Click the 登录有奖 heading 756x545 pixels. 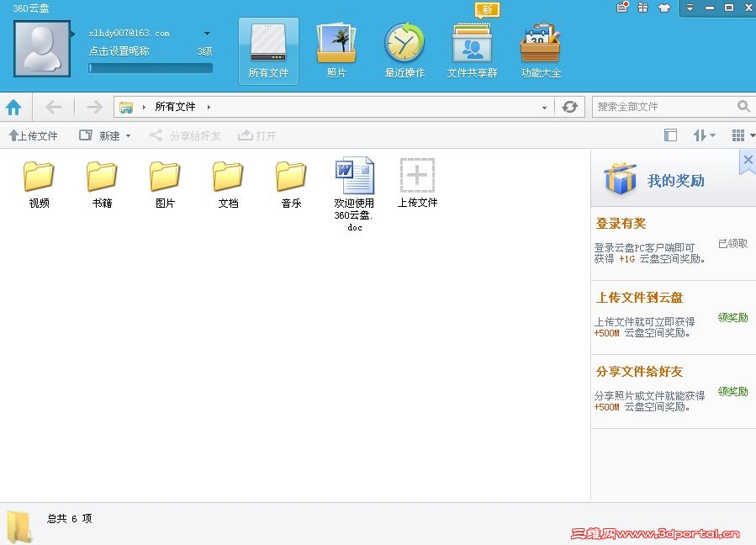pyautogui.click(x=621, y=224)
